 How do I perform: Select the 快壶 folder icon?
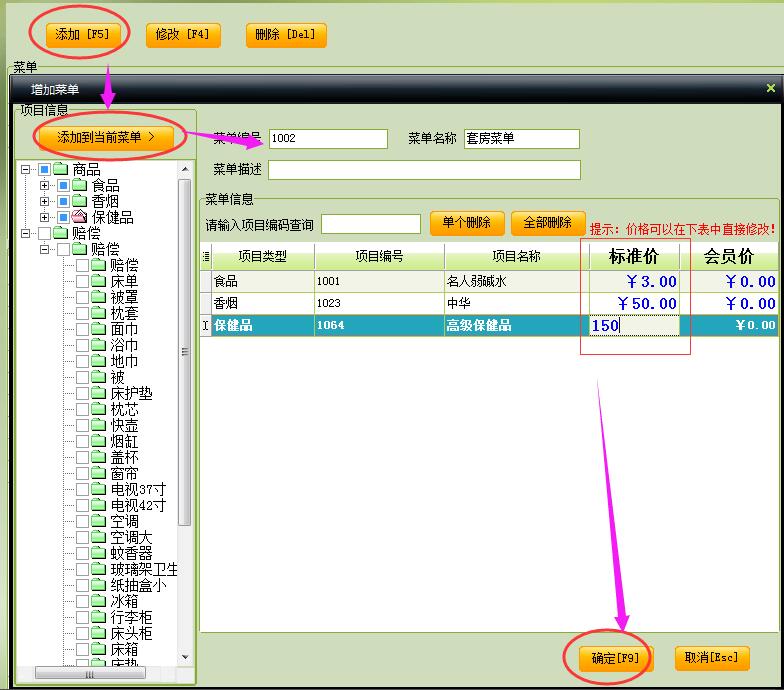coord(98,425)
